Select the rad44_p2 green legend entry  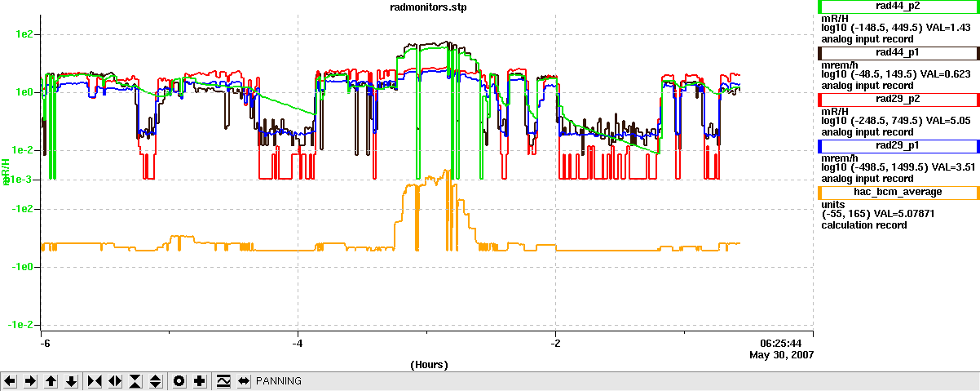click(x=898, y=6)
